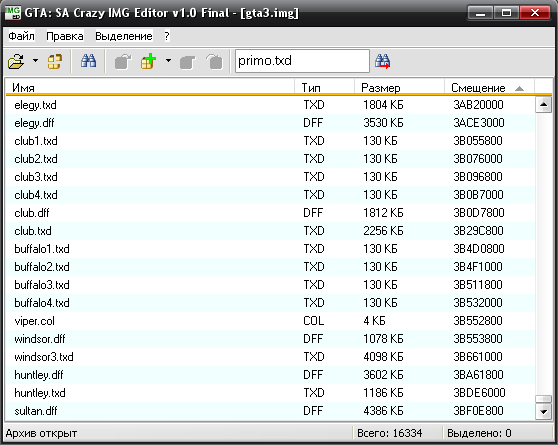Click the scrollbar down arrow
The height and width of the screenshot is (445, 558).
pos(543,412)
